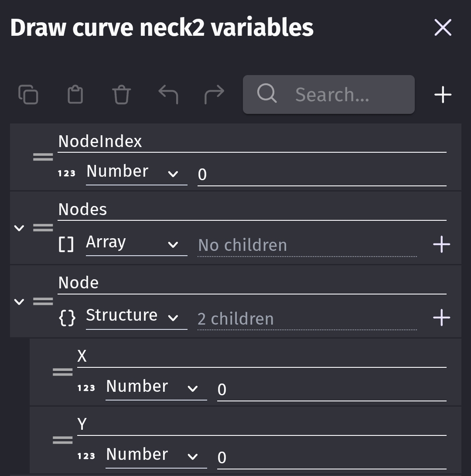Viewport: 471px width, 476px height.
Task: Edit the NodeIndex value field
Action: click(x=321, y=175)
